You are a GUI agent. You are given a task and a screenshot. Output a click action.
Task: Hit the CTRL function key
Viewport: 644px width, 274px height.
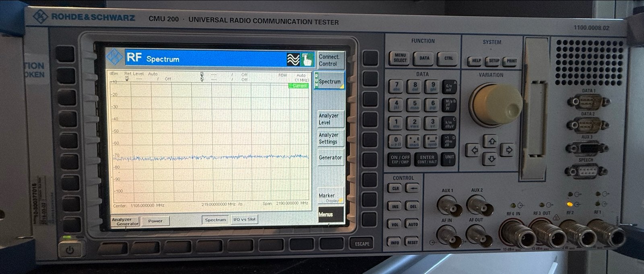[x=448, y=58]
